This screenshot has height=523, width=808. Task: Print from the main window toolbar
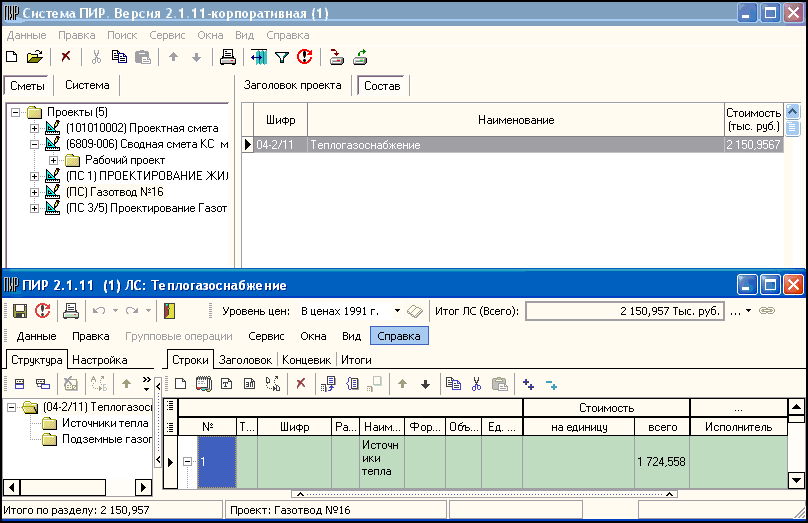click(x=227, y=57)
